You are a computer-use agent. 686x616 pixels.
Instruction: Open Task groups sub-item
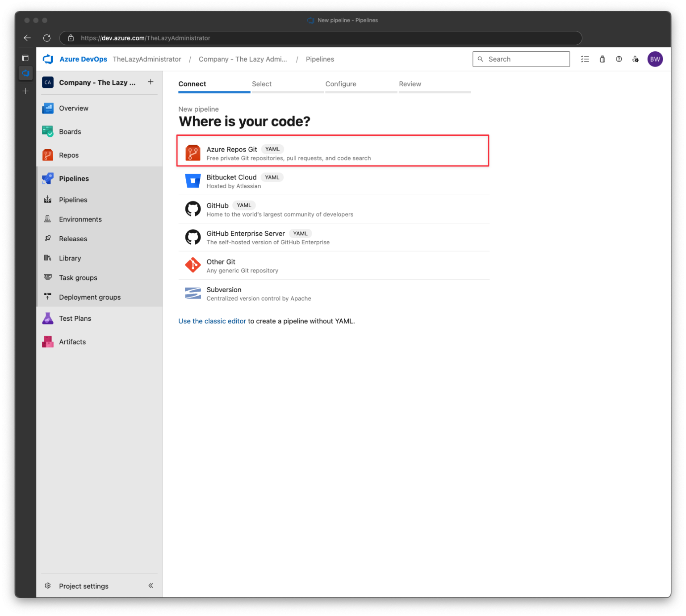[x=99, y=278]
